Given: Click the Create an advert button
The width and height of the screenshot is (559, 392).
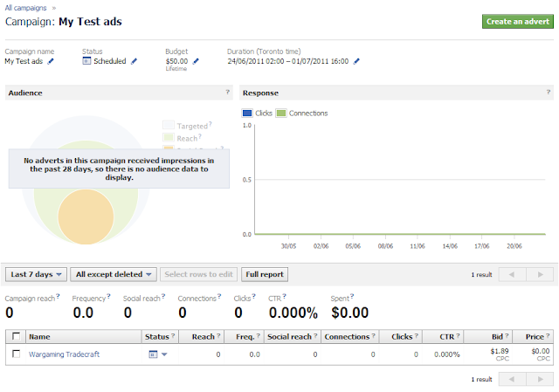Looking at the screenshot, I should pyautogui.click(x=518, y=21).
